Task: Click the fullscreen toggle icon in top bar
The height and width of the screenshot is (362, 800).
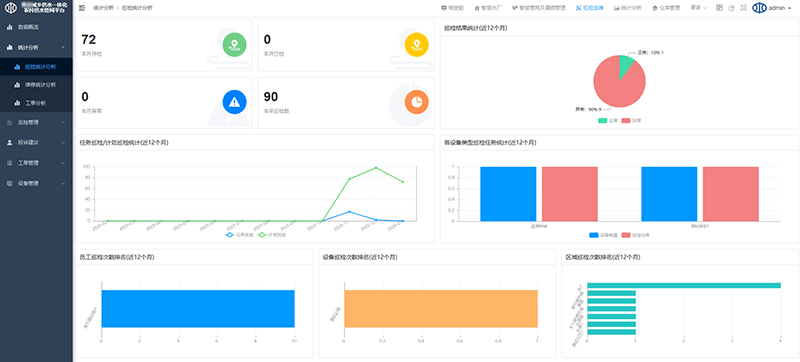Action: (743, 8)
